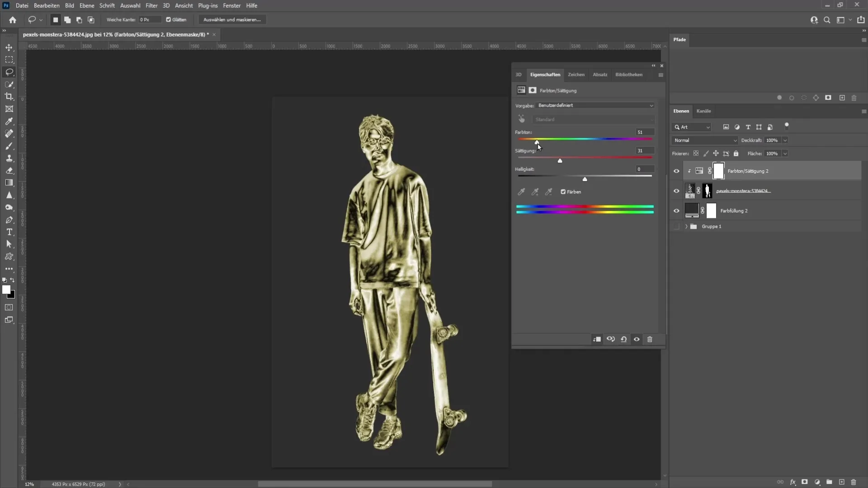Click the Auswählen und maskieren button

[x=232, y=20]
